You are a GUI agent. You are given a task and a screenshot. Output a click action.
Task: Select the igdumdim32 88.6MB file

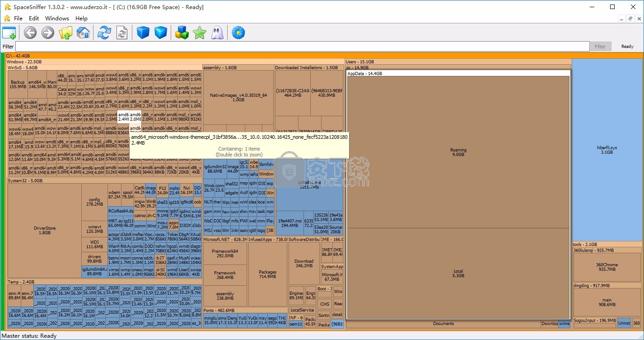pos(215,169)
